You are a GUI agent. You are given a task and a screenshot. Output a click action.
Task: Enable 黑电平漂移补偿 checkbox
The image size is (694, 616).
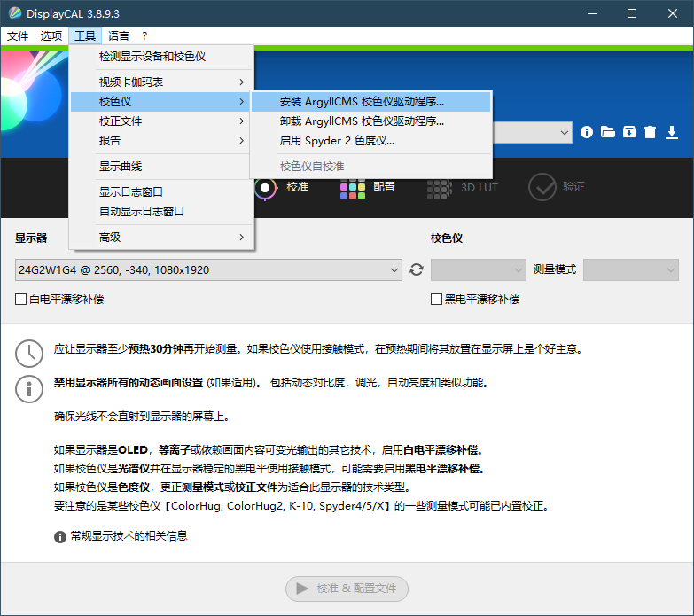(436, 300)
